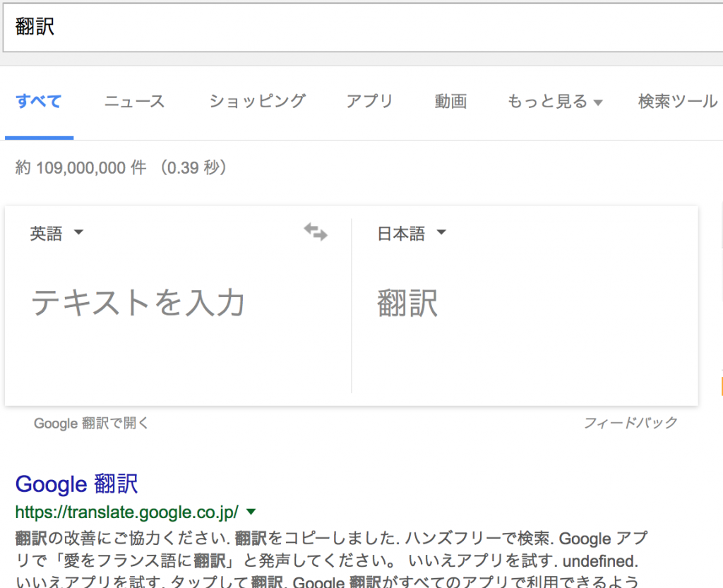The height and width of the screenshot is (588, 723).
Task: Open the Google 翻訳で開く link
Action: pyautogui.click(x=92, y=423)
